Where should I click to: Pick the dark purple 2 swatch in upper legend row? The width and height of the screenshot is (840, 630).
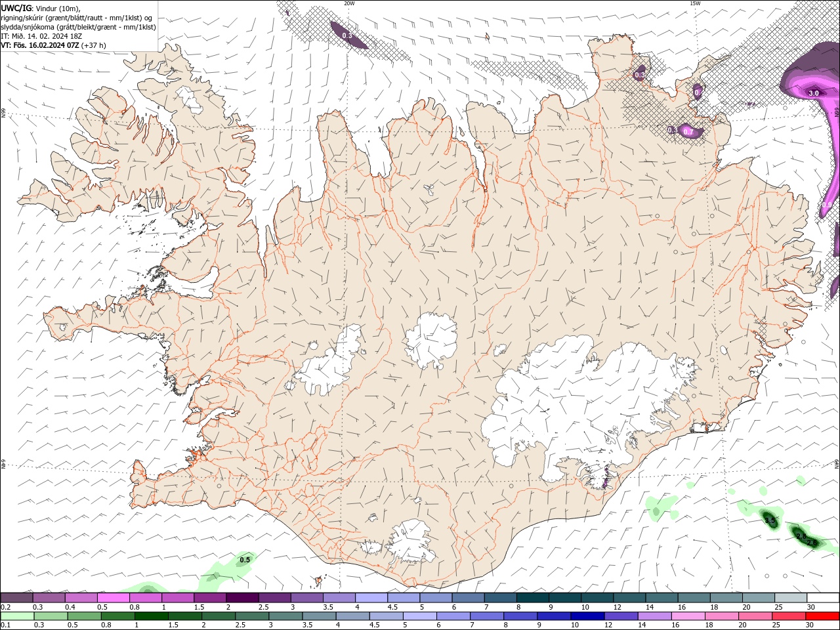coord(242,598)
